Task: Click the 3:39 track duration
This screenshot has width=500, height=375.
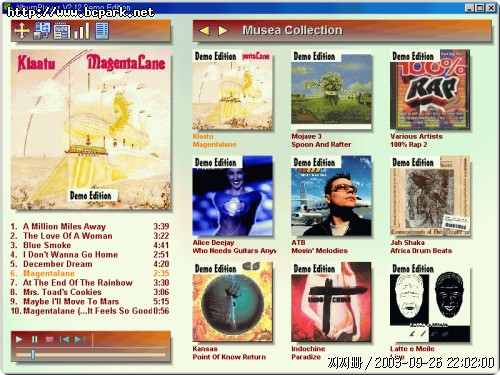Action: click(x=161, y=227)
